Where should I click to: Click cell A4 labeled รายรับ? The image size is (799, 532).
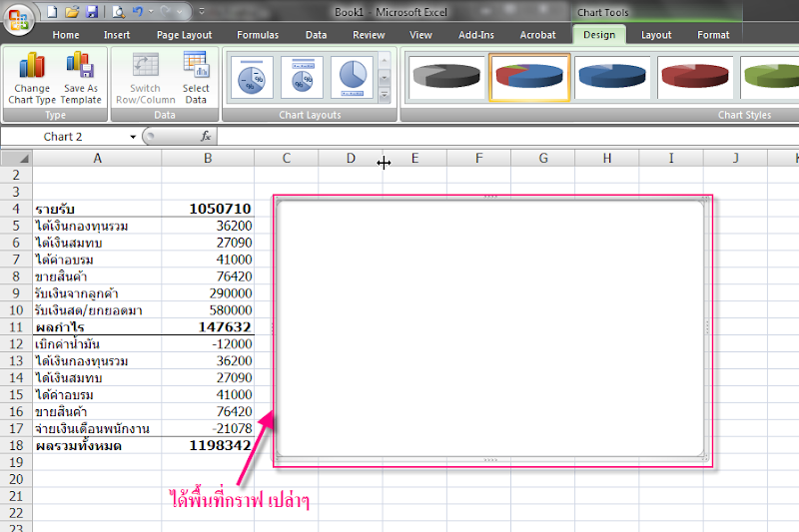click(97, 209)
